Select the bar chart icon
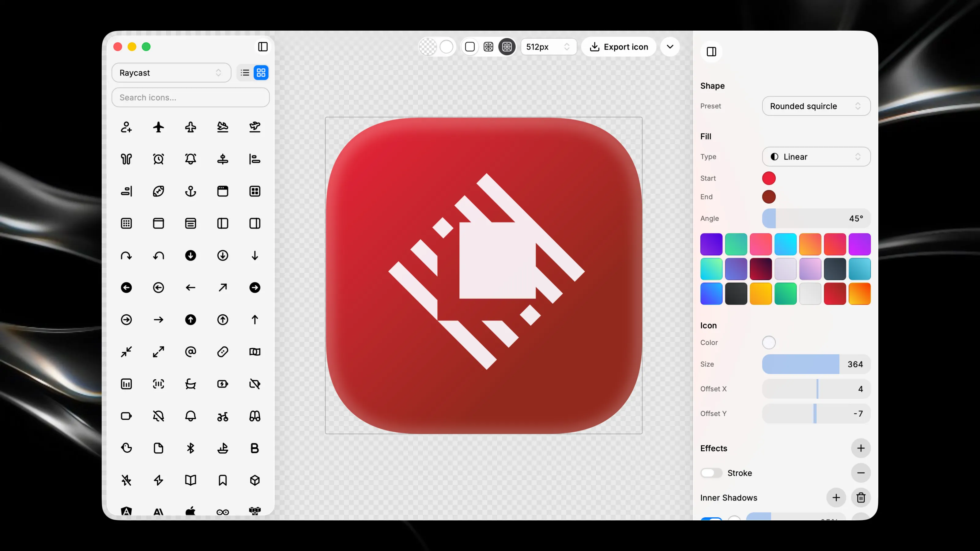Image resolution: width=980 pixels, height=551 pixels. point(126,384)
